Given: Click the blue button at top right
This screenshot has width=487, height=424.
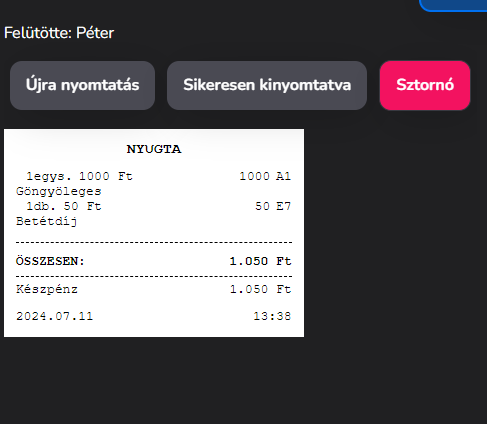Looking at the screenshot, I should click(453, 6).
